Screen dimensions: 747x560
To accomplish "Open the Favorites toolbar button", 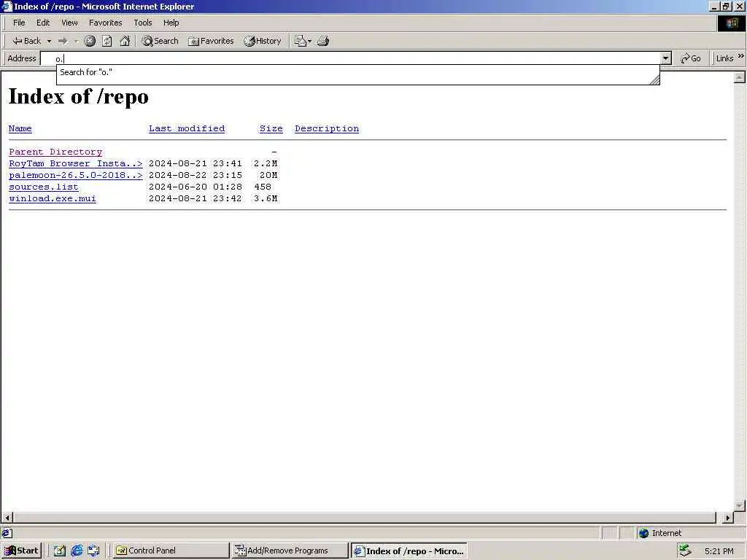I will [211, 41].
